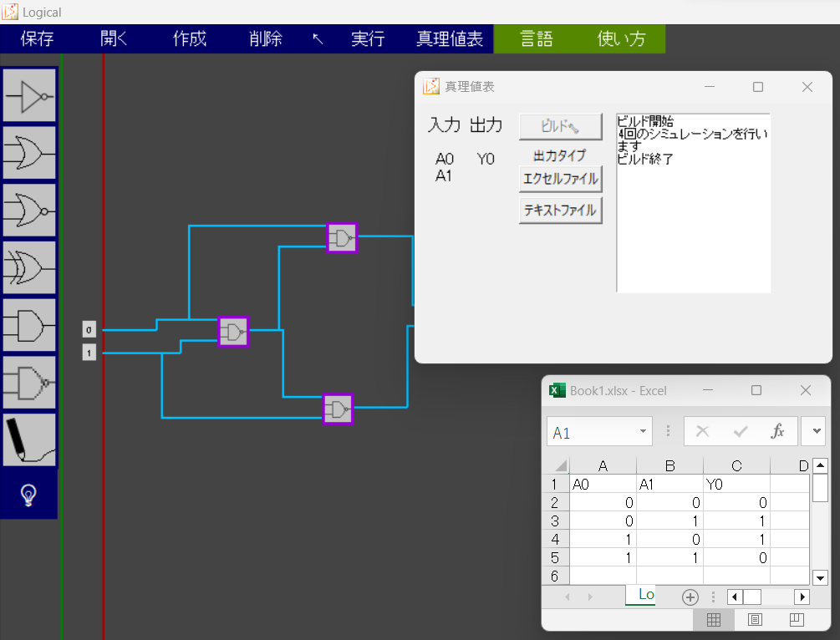Toggle the lower circuit input switch showing 1

pyautogui.click(x=88, y=353)
